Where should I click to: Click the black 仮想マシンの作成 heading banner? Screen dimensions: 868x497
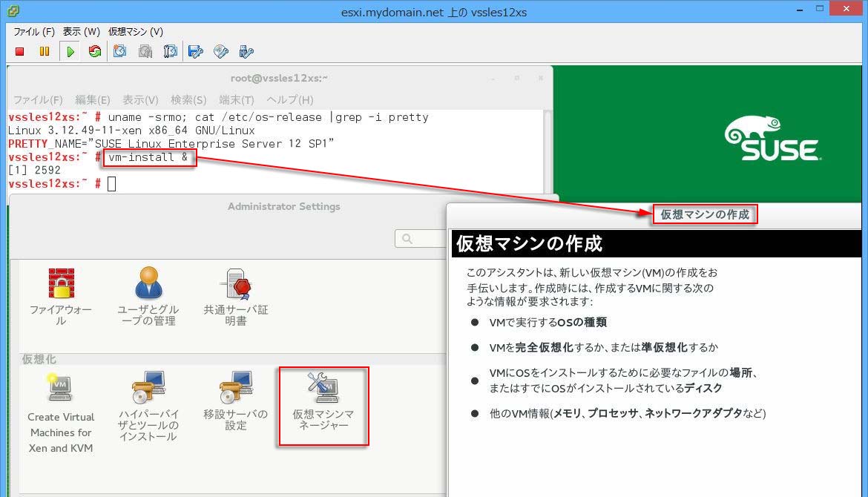657,243
